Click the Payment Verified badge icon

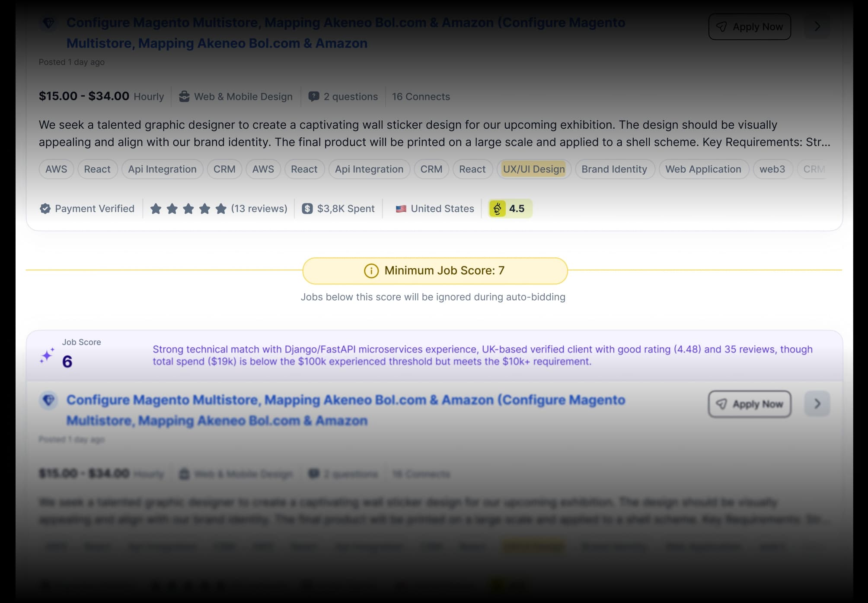[x=45, y=209]
